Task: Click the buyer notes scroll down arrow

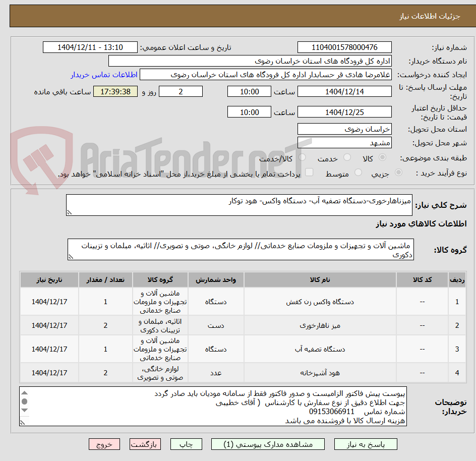Action: tap(25, 410)
